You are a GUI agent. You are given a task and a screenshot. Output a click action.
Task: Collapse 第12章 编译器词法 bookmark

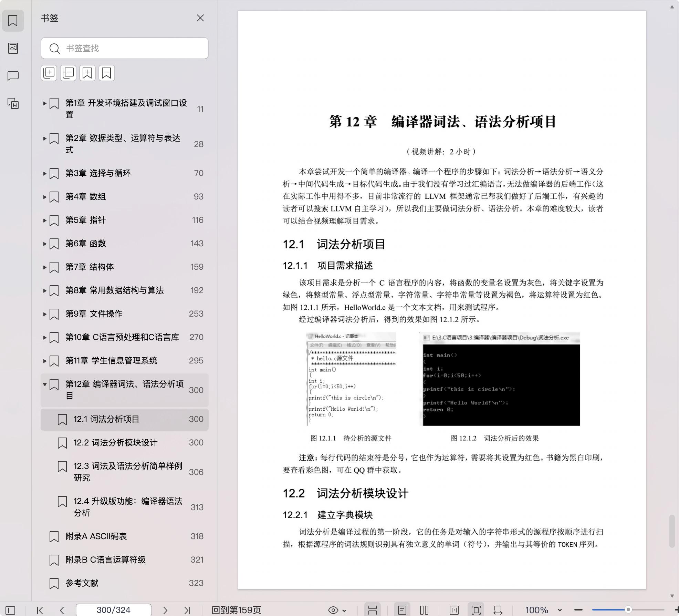(x=44, y=384)
